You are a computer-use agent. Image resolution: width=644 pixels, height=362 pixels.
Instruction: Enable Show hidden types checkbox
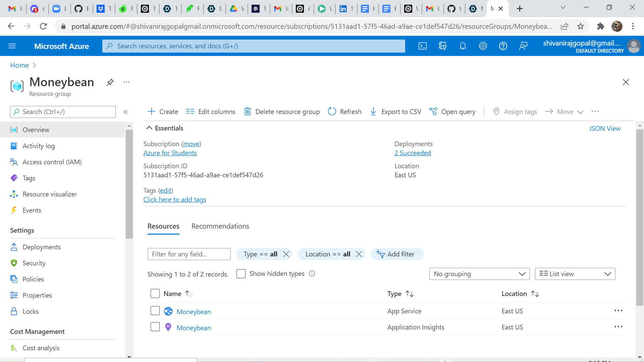241,274
